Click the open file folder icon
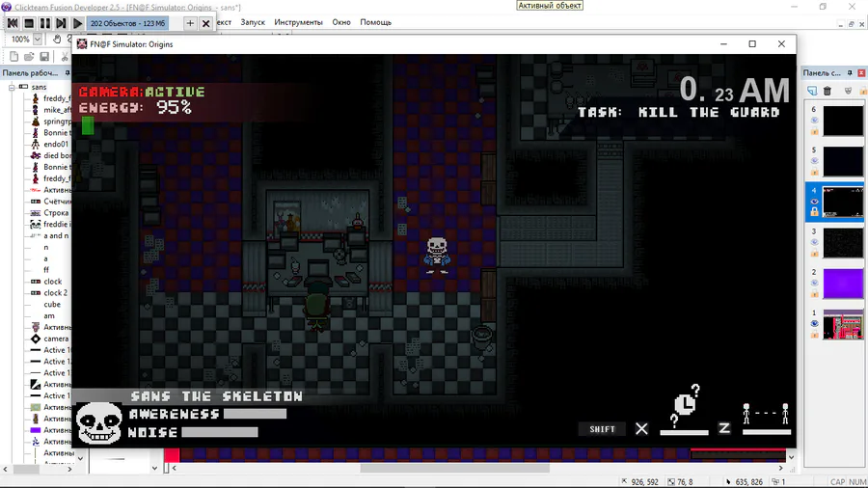Image resolution: width=868 pixels, height=488 pixels. pyautogui.click(x=29, y=57)
